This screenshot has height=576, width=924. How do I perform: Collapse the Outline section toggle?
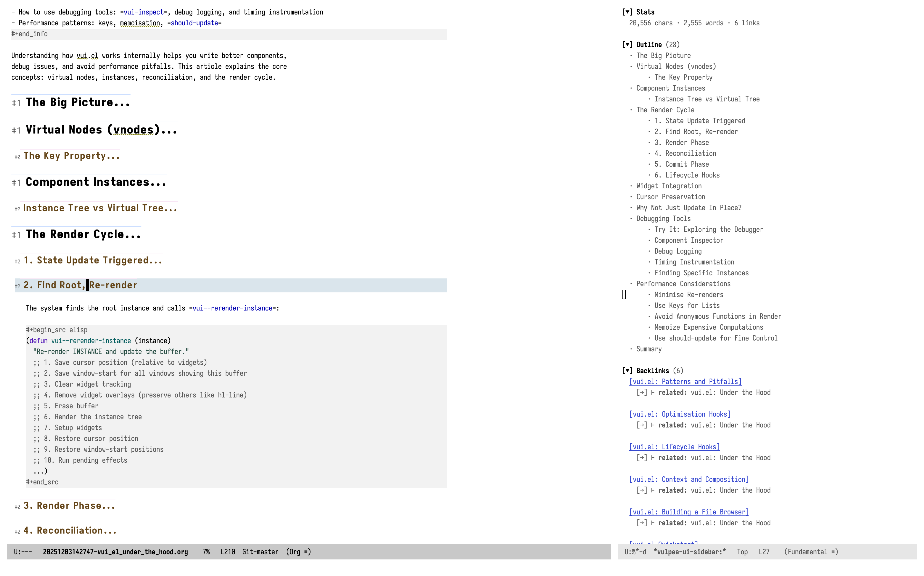point(627,45)
